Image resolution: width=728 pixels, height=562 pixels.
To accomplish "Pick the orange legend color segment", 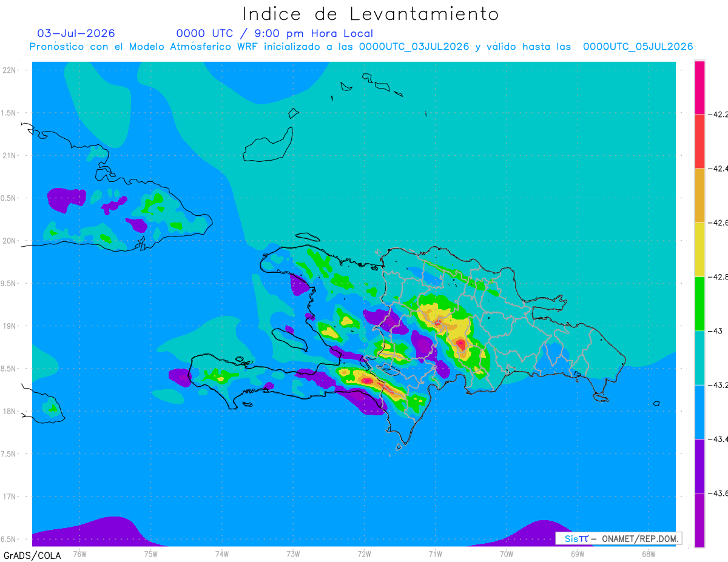I will [x=699, y=195].
